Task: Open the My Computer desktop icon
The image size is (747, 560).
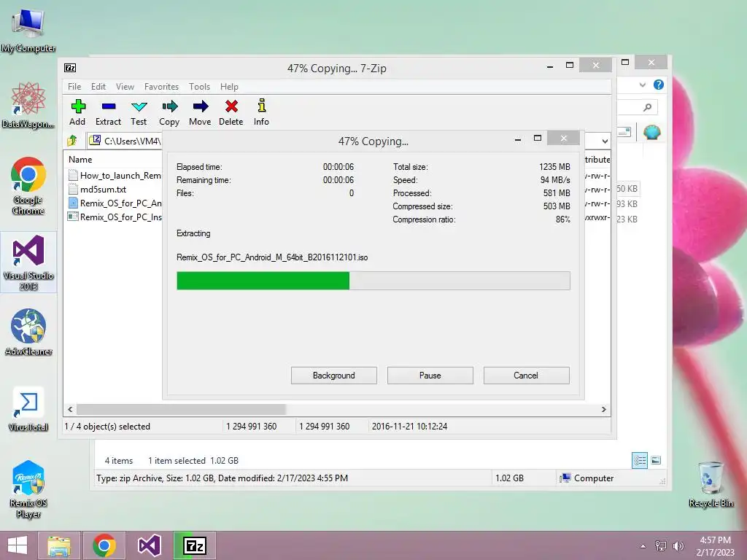Action: pos(28,29)
